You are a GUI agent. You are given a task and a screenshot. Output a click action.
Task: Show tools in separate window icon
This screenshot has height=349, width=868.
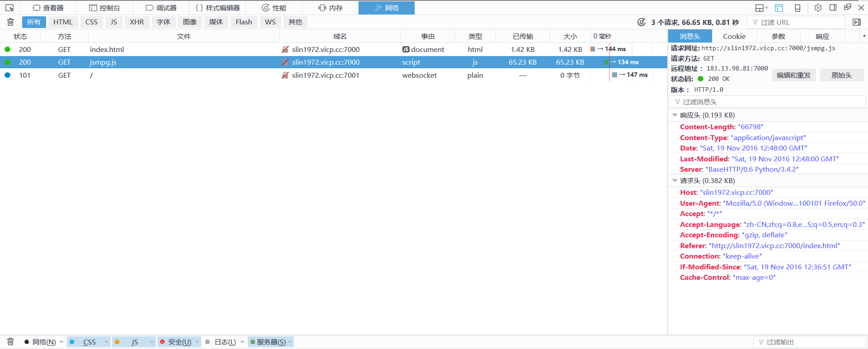point(848,7)
